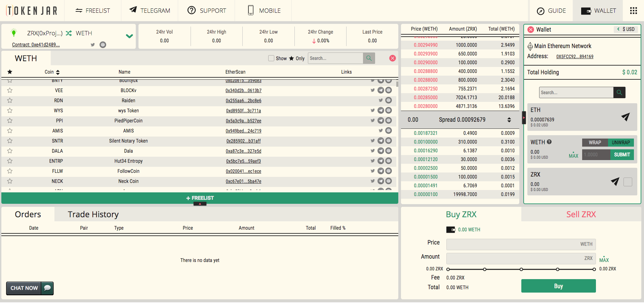Favorite the RDN coin star
Screen dimensions: 644x303
tap(10, 100)
